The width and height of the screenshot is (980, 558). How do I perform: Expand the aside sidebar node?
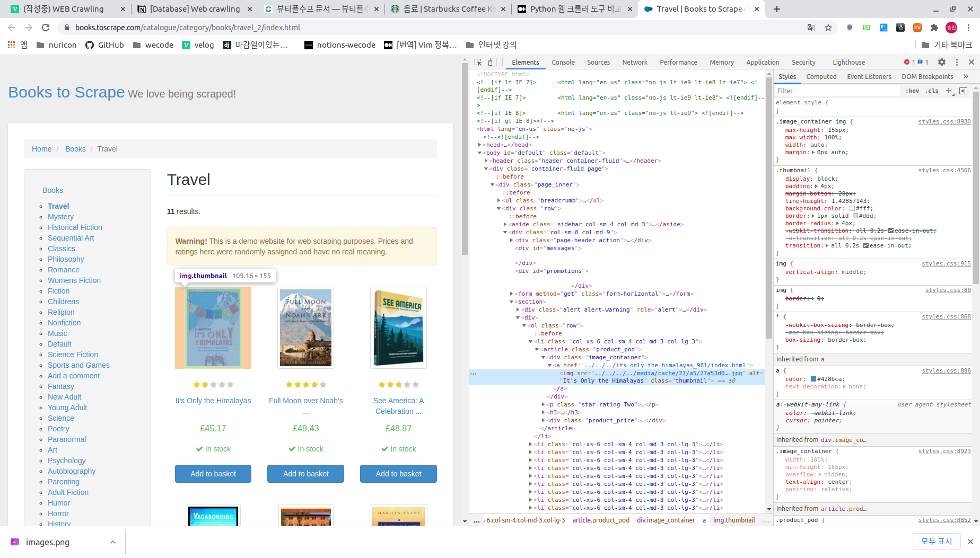coord(505,224)
